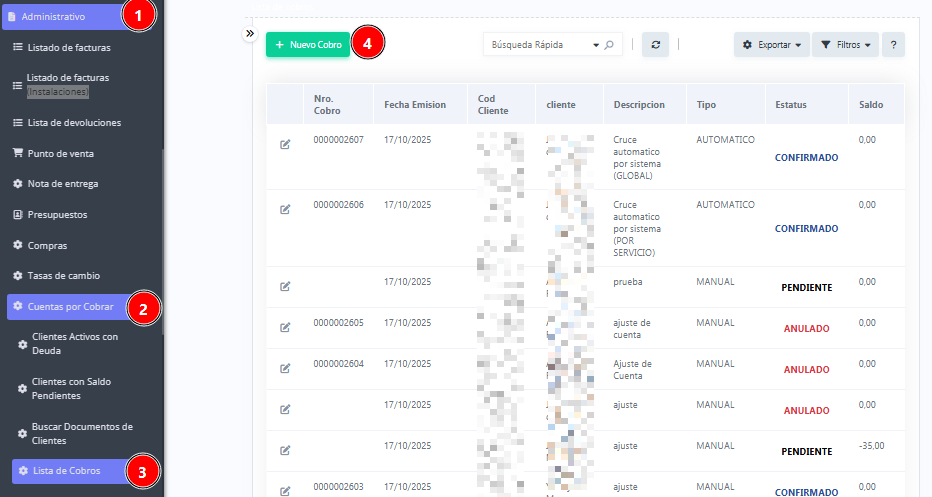Image resolution: width=932 pixels, height=497 pixels.
Task: Select Tasas de cambio in sidebar
Action: pyautogui.click(x=63, y=275)
